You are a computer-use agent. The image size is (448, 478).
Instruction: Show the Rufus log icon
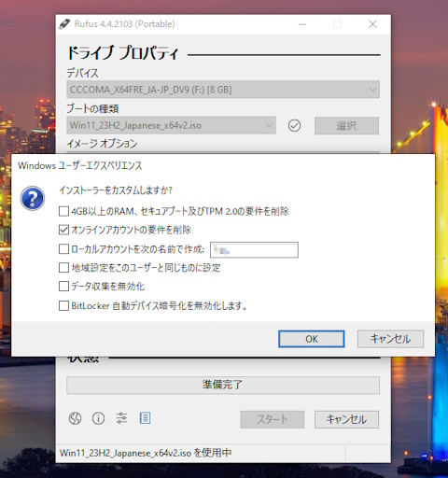145,418
